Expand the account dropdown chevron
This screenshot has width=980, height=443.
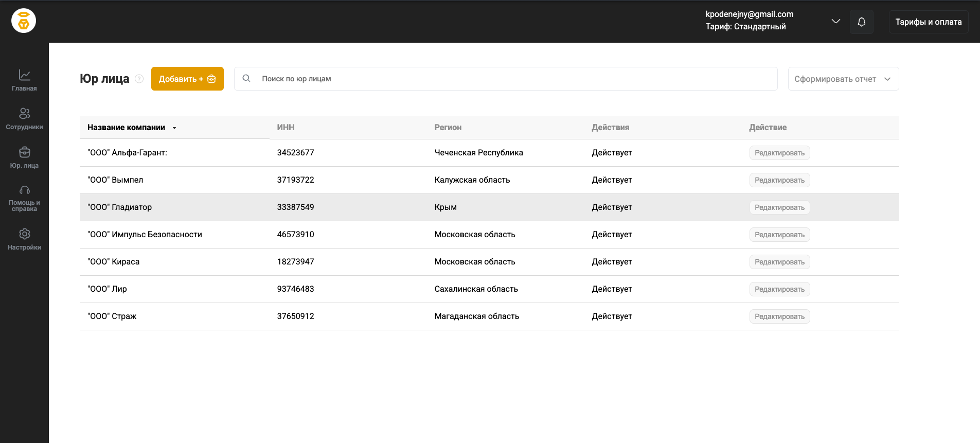836,22
